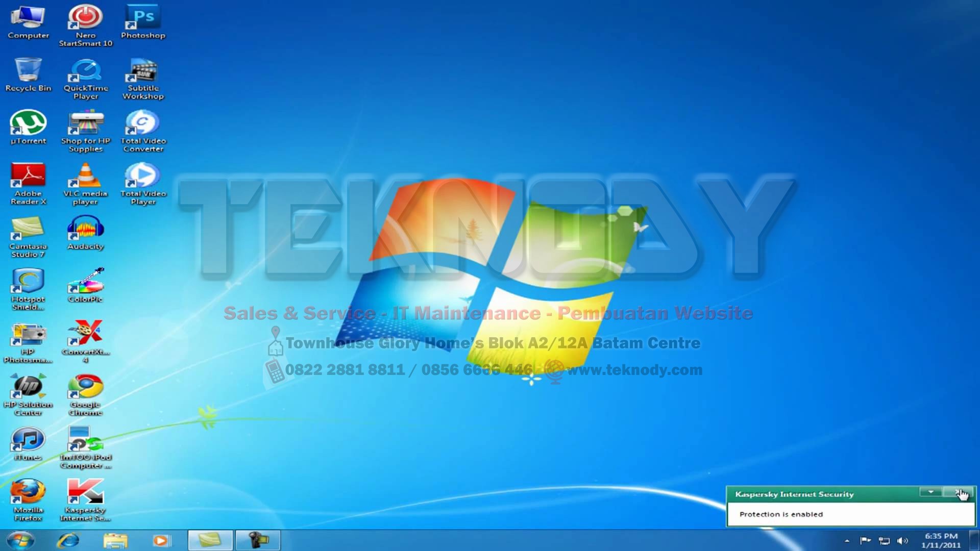Open the clock showing 6:35 PM
This screenshot has width=980, height=551.
941,540
